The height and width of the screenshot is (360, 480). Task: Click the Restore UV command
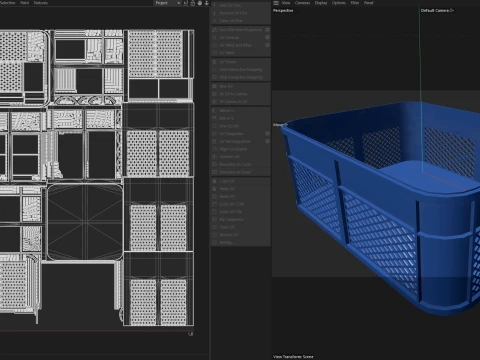240,235
